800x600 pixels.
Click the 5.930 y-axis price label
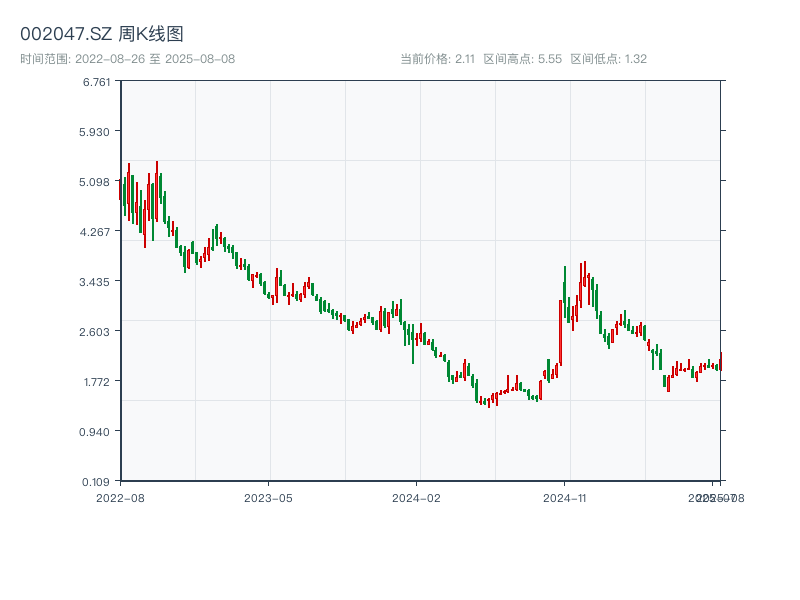pyautogui.click(x=98, y=131)
